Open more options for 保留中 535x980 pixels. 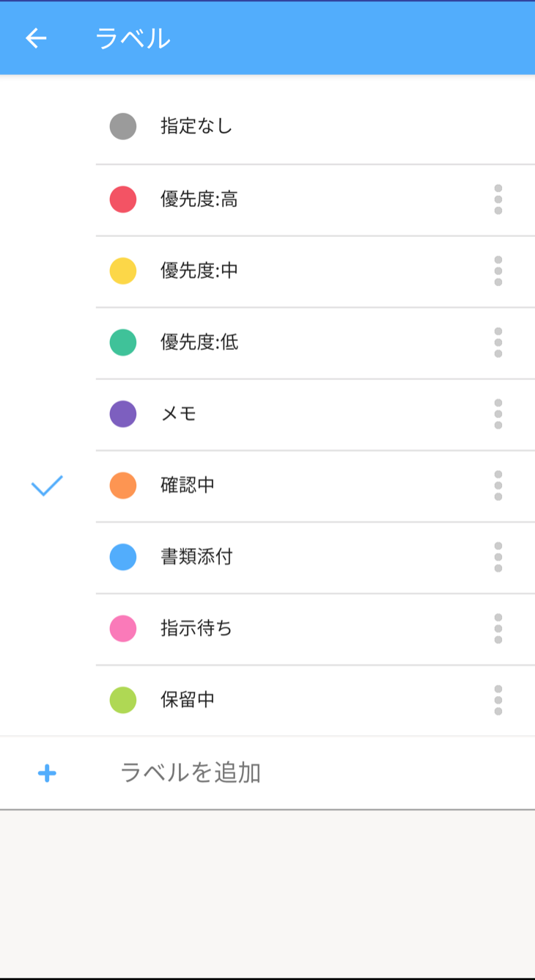coord(498,700)
